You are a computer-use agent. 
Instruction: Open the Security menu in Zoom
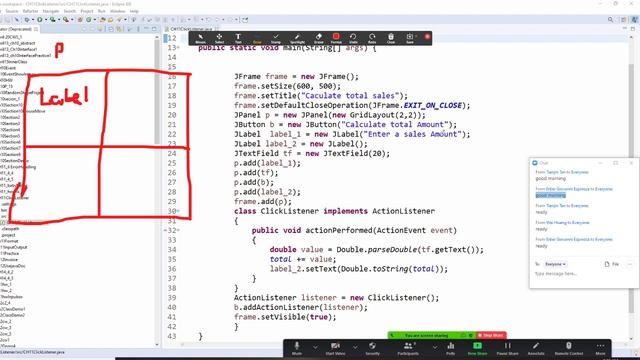pyautogui.click(x=372, y=348)
